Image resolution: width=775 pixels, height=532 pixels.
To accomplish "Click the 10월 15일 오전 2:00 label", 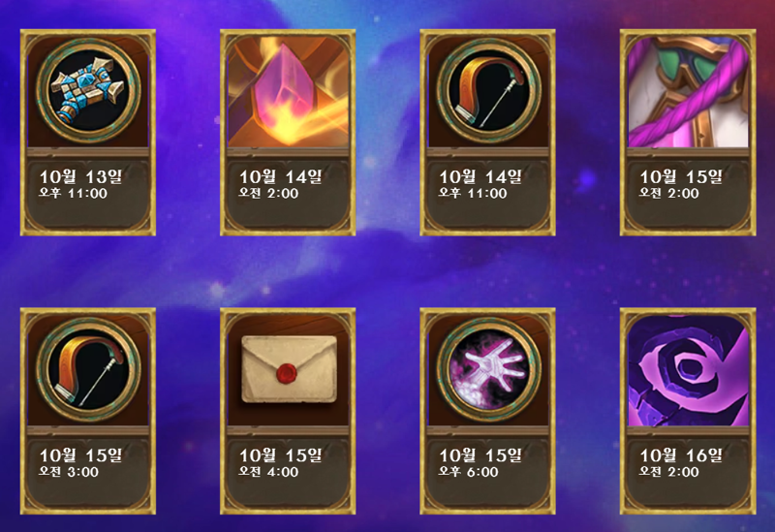I will coord(681,184).
